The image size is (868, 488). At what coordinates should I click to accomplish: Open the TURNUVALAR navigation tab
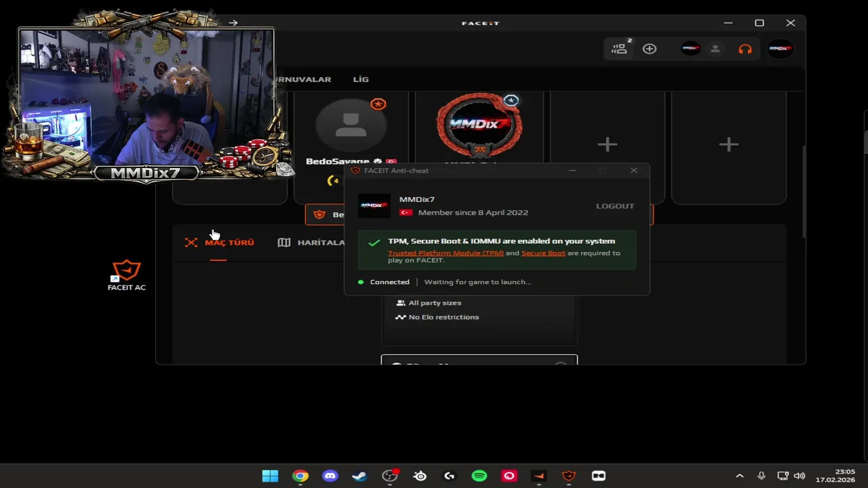coord(302,79)
